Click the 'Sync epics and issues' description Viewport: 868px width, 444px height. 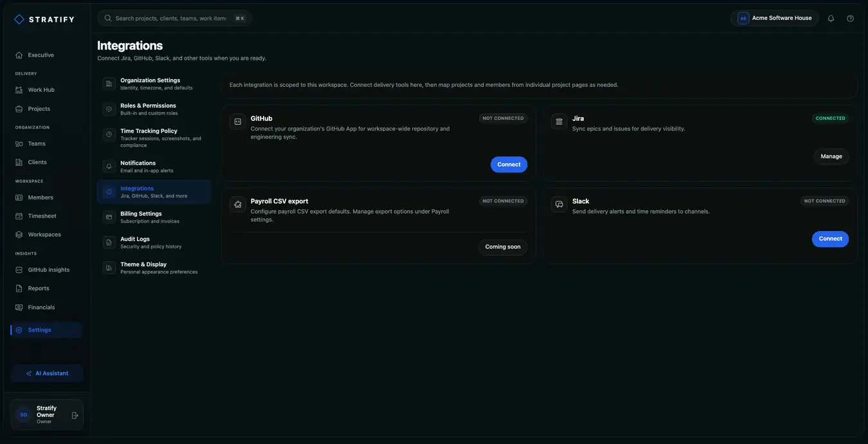click(x=629, y=129)
